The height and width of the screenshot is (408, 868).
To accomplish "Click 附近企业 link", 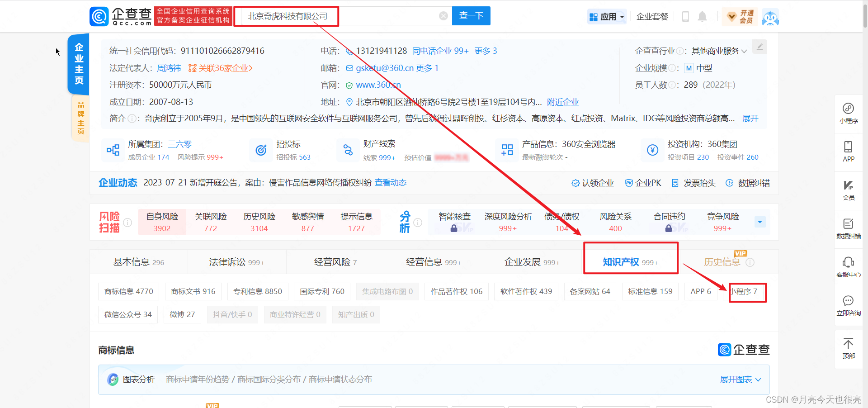I will tap(563, 102).
